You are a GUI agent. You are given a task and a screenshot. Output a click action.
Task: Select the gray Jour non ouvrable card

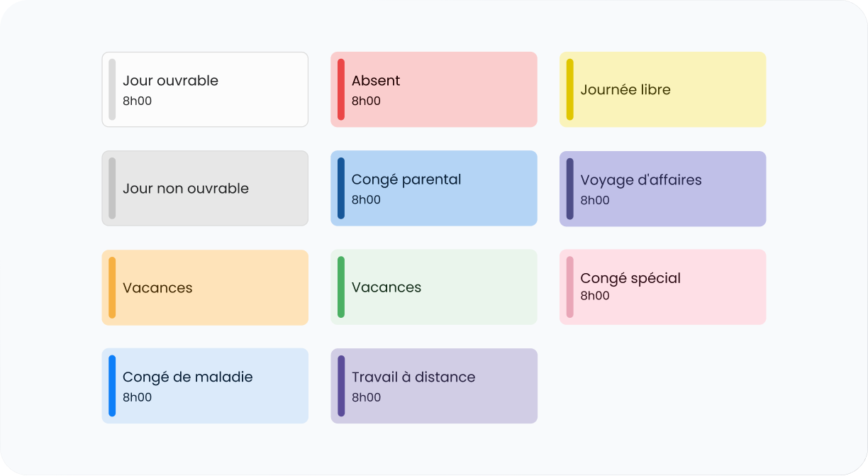(205, 188)
